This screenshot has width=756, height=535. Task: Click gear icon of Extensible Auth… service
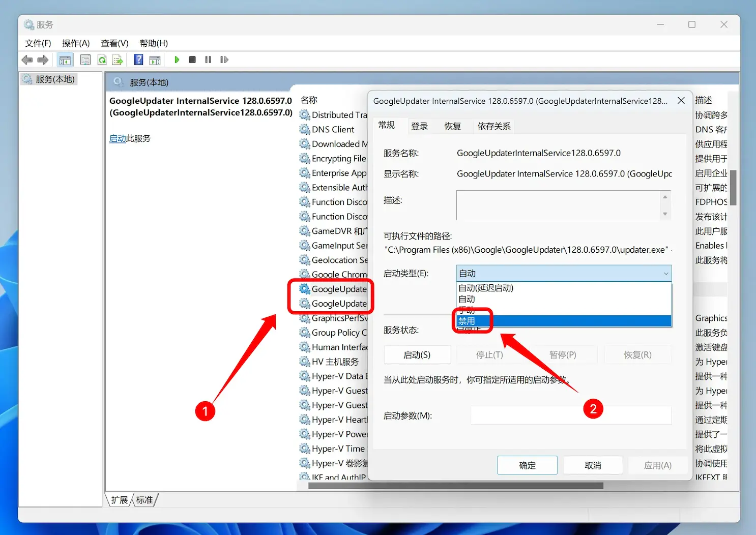pos(304,187)
